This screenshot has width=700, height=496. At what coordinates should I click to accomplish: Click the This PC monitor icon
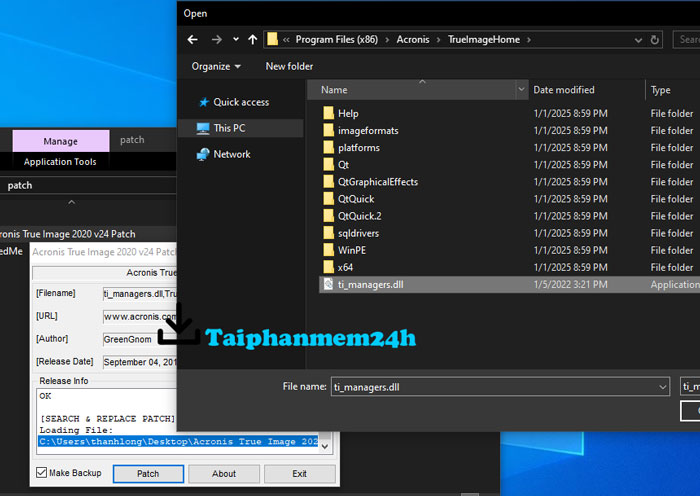pos(203,129)
